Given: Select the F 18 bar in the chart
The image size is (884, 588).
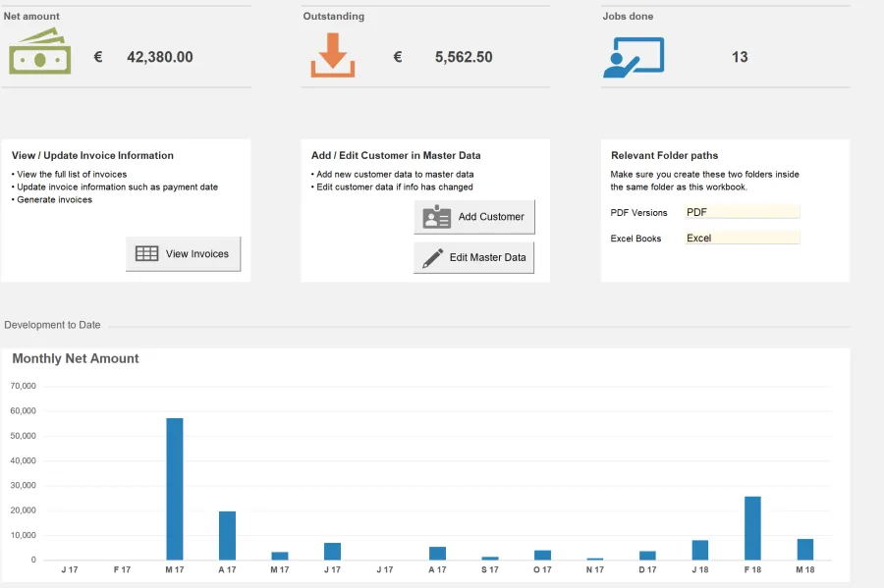Looking at the screenshot, I should click(x=752, y=528).
